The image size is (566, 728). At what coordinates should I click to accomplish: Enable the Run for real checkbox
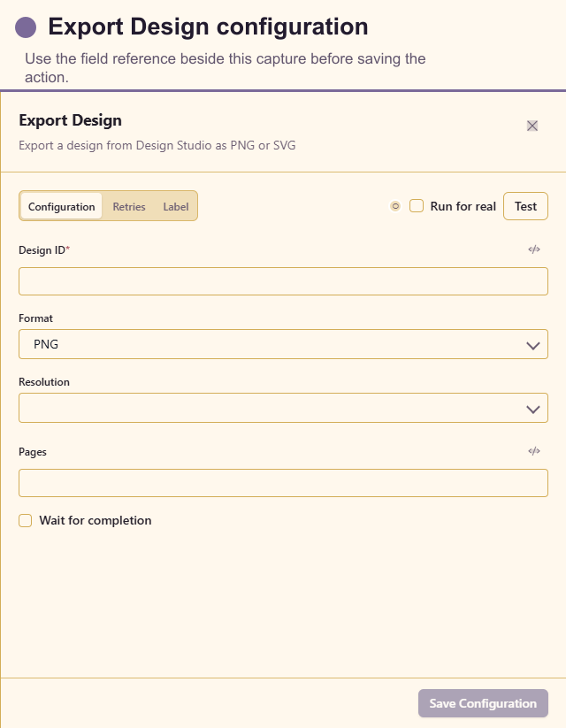[x=417, y=206]
